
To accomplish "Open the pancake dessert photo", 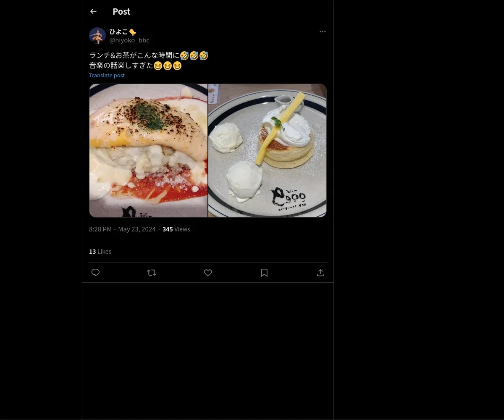I will pyautogui.click(x=268, y=150).
